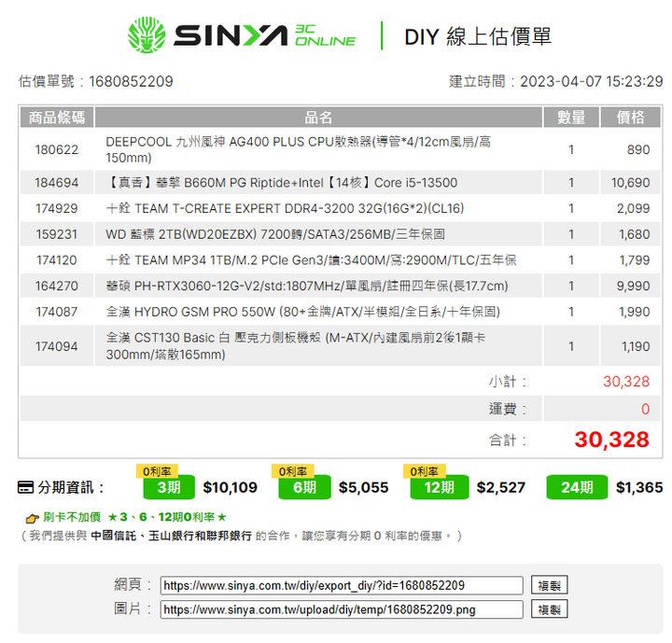This screenshot has width=672, height=643.
Task: Click product code 174929
Action: pyautogui.click(x=57, y=208)
